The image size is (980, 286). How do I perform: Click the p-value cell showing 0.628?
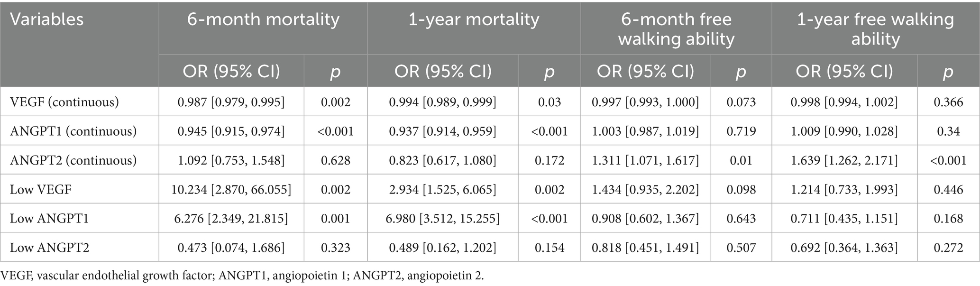(336, 160)
